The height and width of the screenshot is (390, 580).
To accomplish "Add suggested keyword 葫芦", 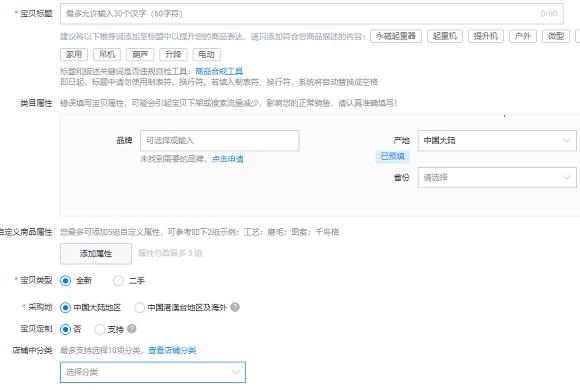I will click(x=140, y=54).
